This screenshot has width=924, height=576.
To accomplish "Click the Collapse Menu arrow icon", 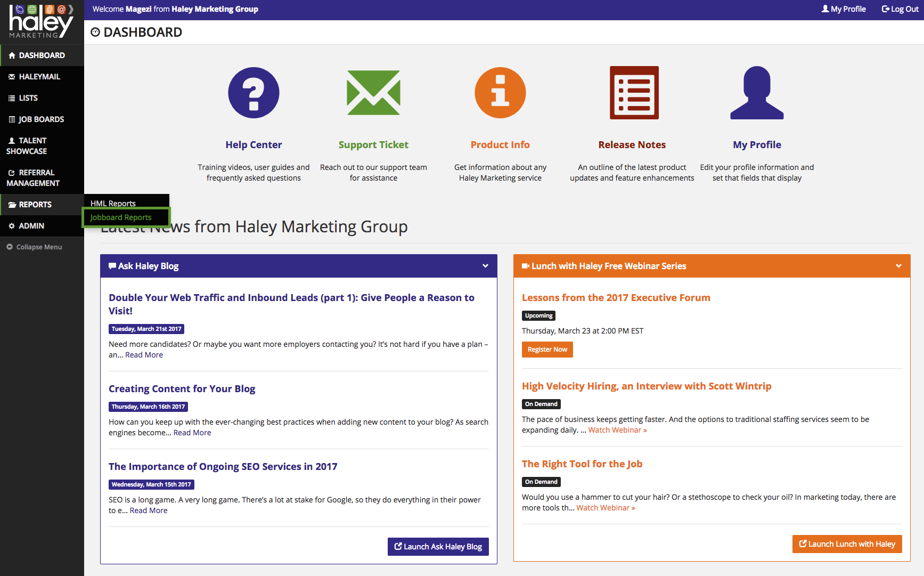I will [10, 247].
